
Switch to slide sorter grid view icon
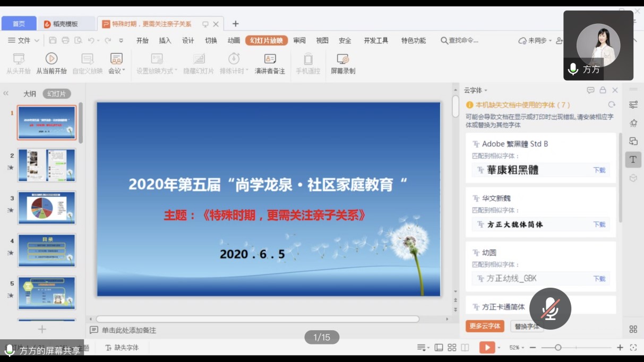[452, 348]
